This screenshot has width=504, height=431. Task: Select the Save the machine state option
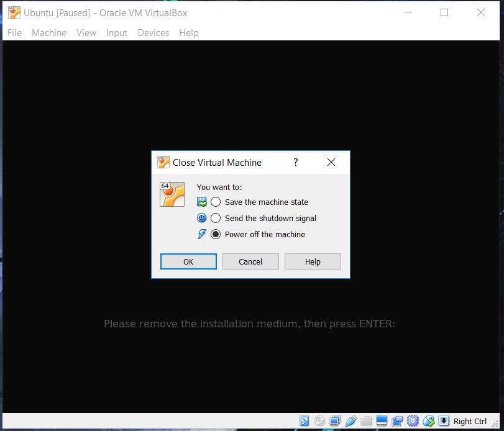point(259,202)
